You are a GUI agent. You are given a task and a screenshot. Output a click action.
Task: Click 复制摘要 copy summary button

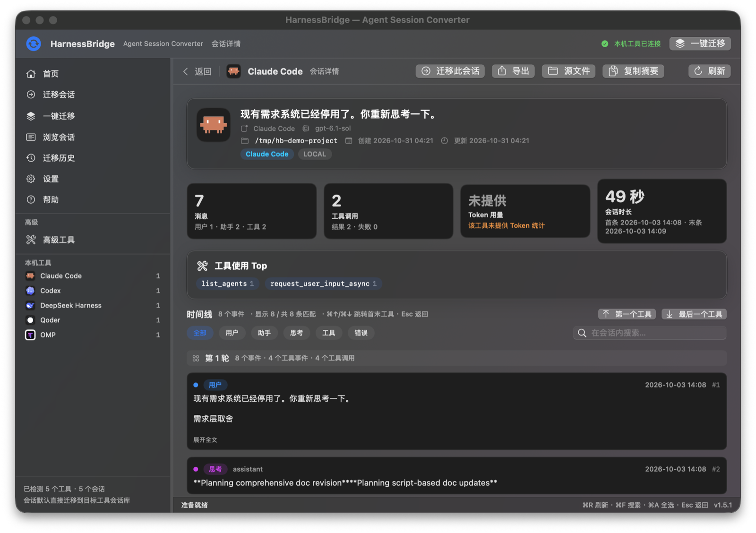633,71
